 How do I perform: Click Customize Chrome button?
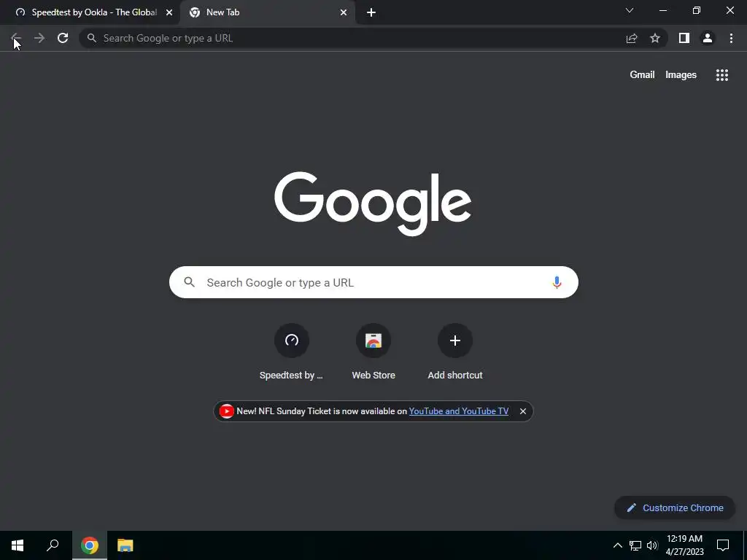675,507
